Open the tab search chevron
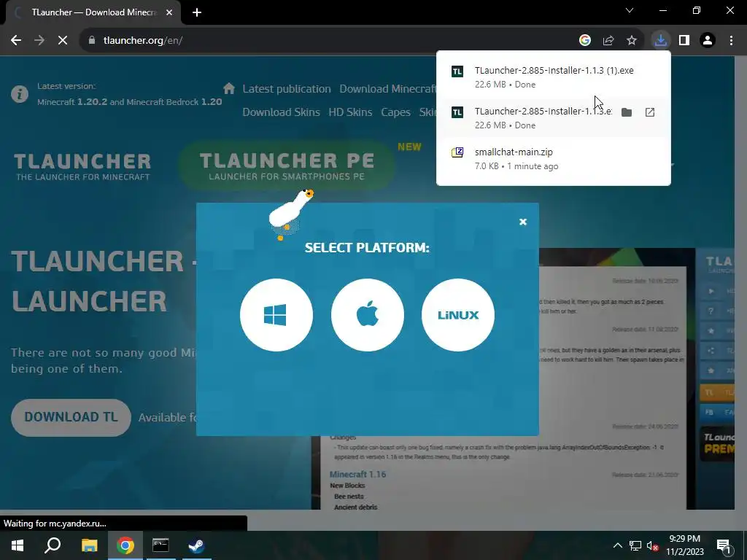 click(x=630, y=10)
